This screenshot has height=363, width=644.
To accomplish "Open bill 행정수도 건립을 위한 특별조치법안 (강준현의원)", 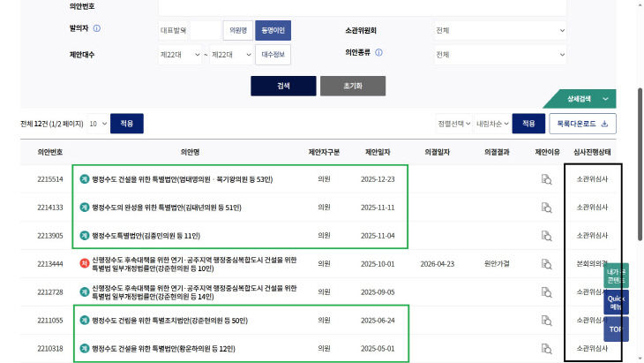I will (x=169, y=321).
